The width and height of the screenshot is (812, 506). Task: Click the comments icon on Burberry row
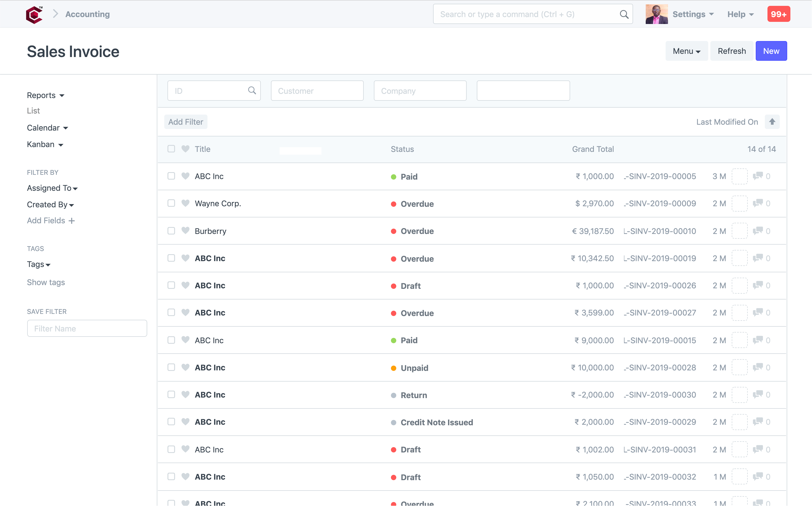(x=757, y=231)
